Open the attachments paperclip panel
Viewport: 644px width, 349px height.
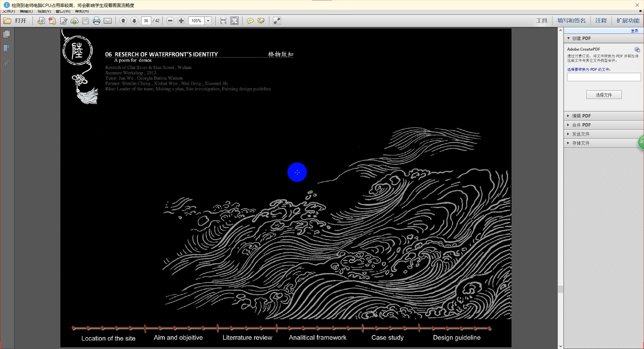coord(6,63)
